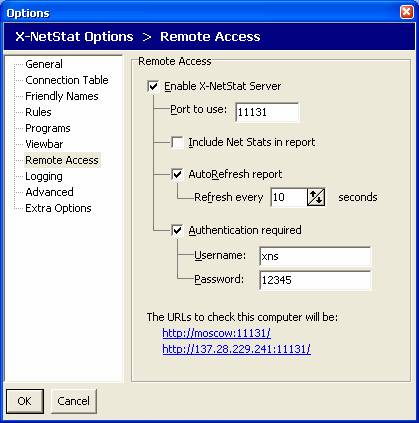
Task: Open the General options page
Action: click(x=44, y=64)
